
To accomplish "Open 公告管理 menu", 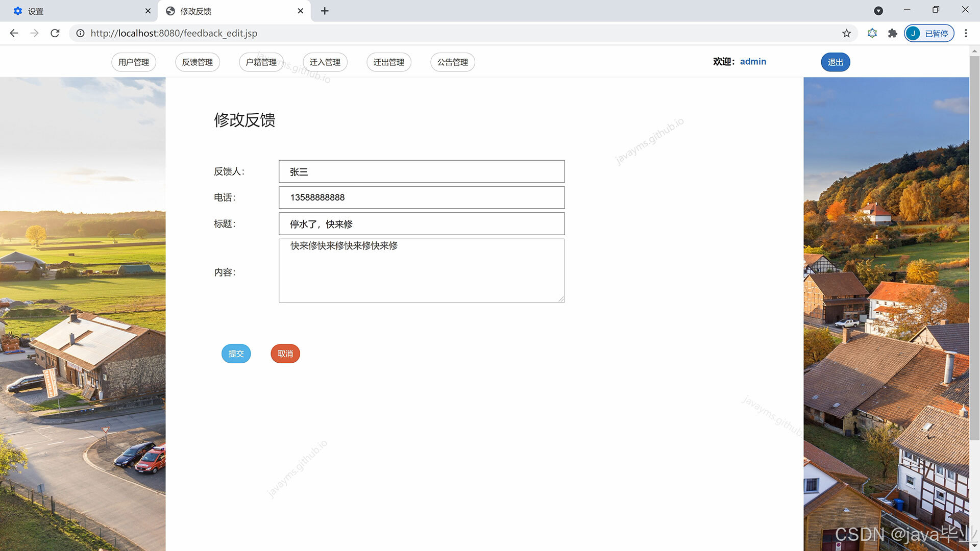I will pyautogui.click(x=453, y=62).
